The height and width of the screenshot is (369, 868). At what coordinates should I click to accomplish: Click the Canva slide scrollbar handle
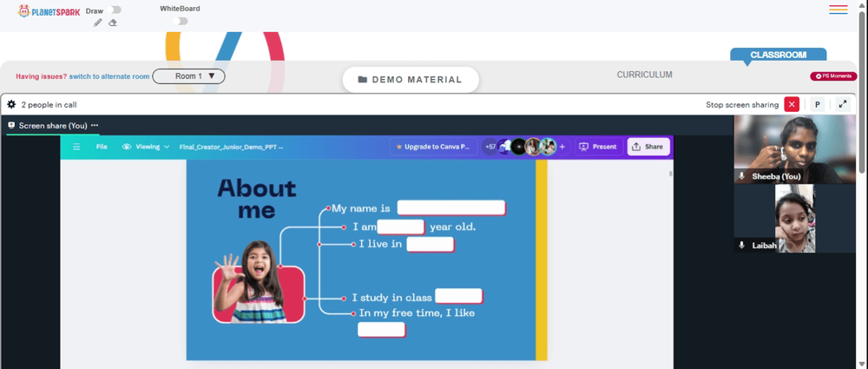[x=670, y=174]
